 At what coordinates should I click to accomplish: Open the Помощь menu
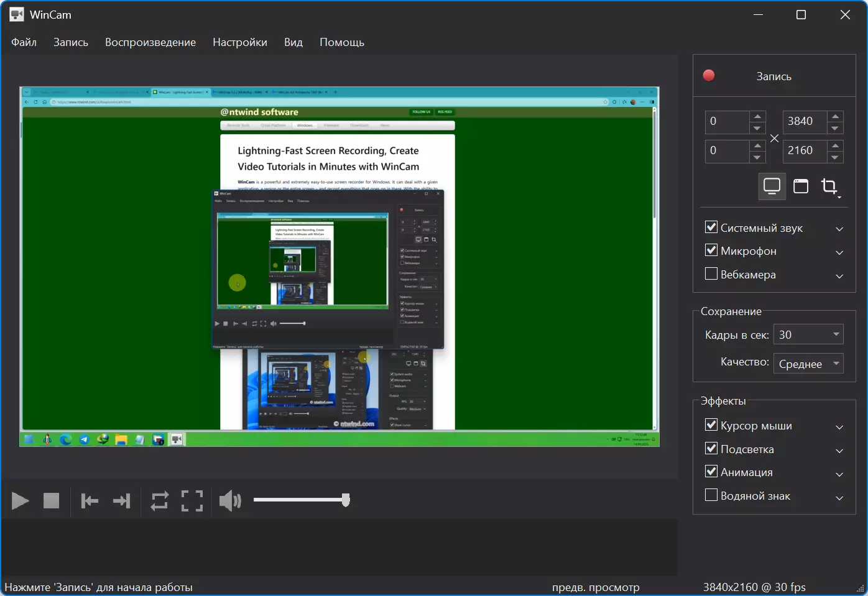pyautogui.click(x=342, y=42)
